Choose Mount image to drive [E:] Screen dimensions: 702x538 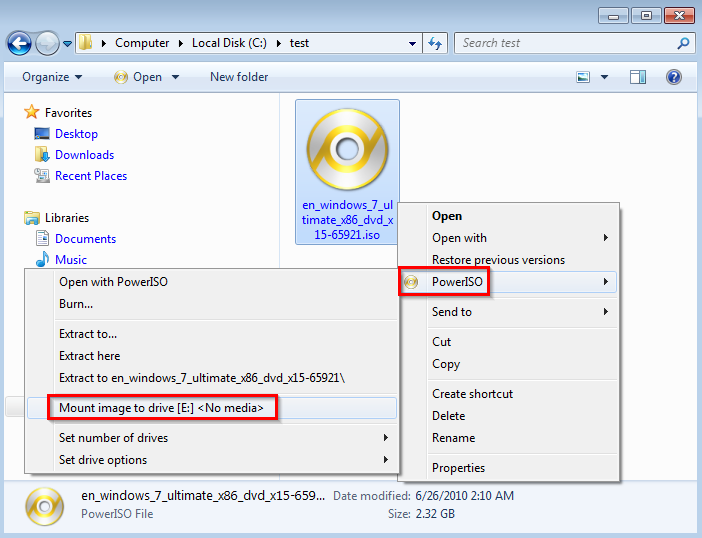coord(161,408)
